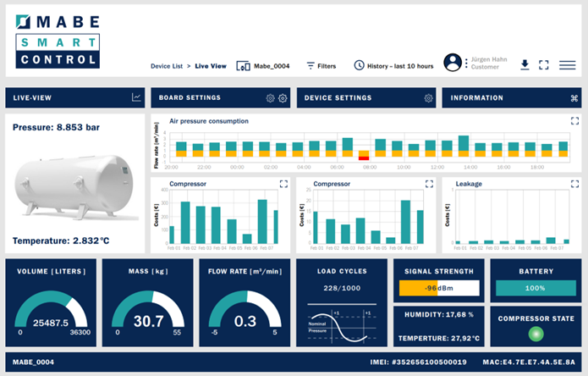Download data with the download arrow icon
588x376 pixels.
tap(525, 64)
